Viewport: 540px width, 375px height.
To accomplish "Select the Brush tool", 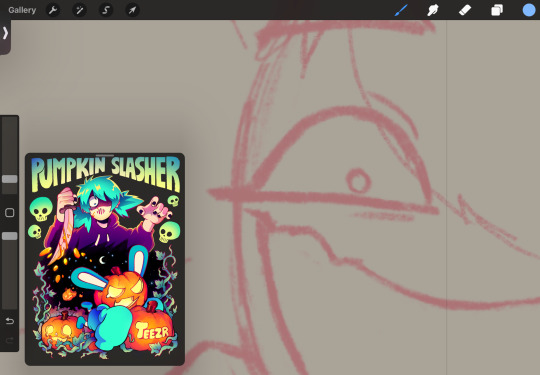I will tap(401, 10).
